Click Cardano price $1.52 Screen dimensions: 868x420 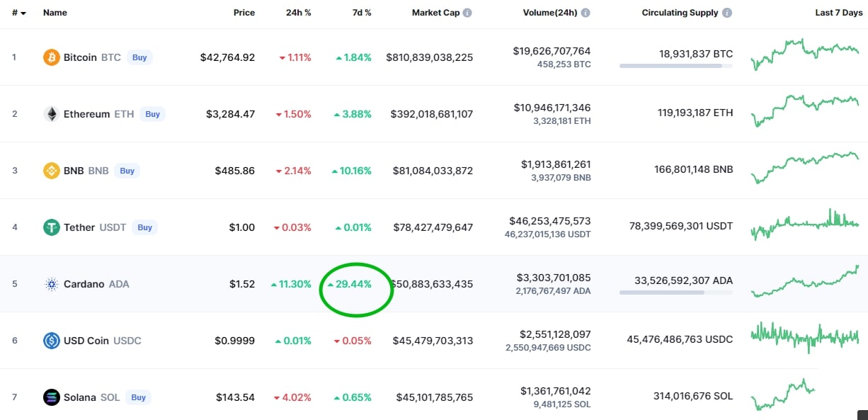pyautogui.click(x=242, y=284)
